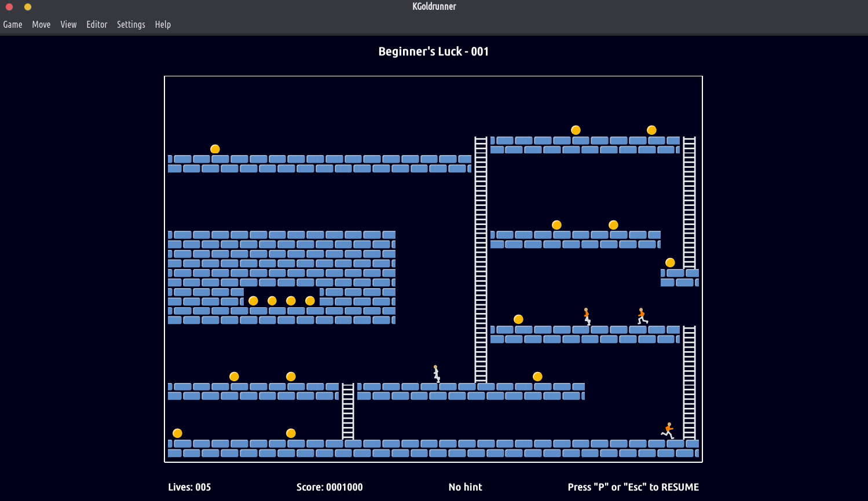Click the Lives: 005 status text
868x501 pixels.
point(189,487)
